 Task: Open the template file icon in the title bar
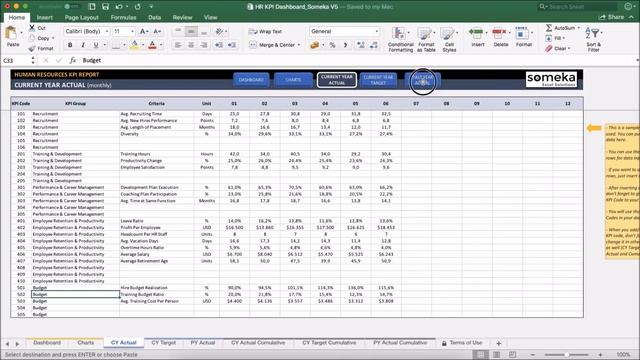pyautogui.click(x=92, y=7)
